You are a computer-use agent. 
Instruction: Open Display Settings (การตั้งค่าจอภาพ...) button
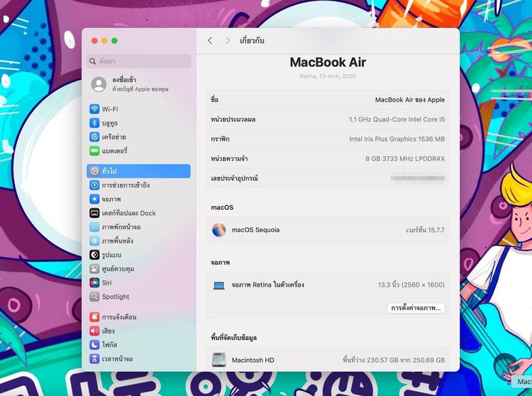416,308
